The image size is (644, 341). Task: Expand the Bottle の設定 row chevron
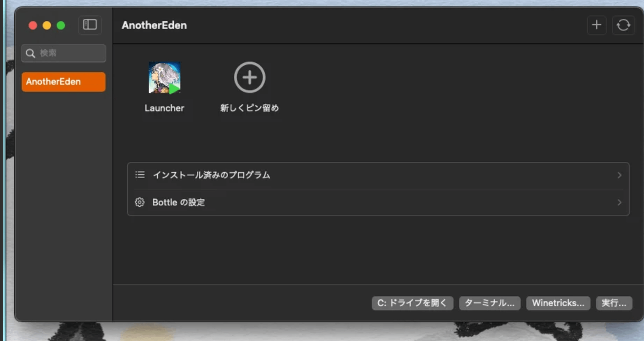click(x=619, y=203)
